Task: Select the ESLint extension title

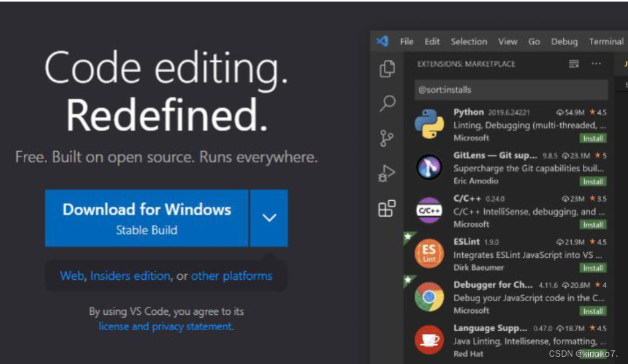Action: 466,242
